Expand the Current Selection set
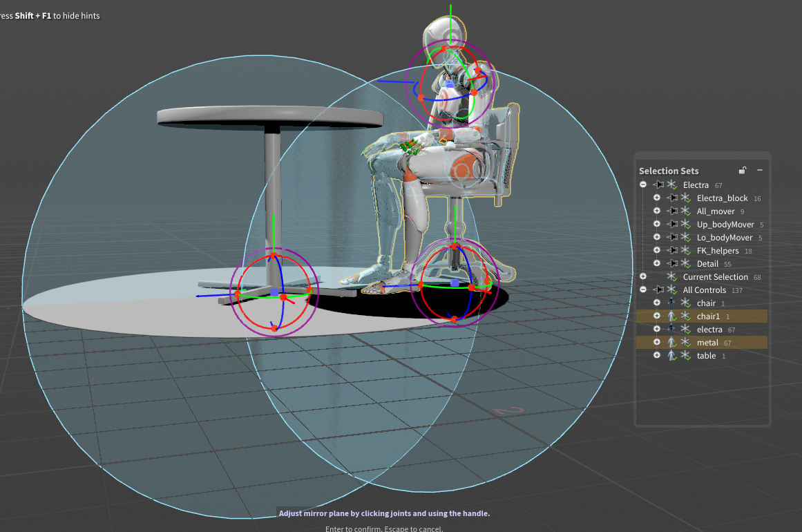This screenshot has width=802, height=532. point(643,277)
